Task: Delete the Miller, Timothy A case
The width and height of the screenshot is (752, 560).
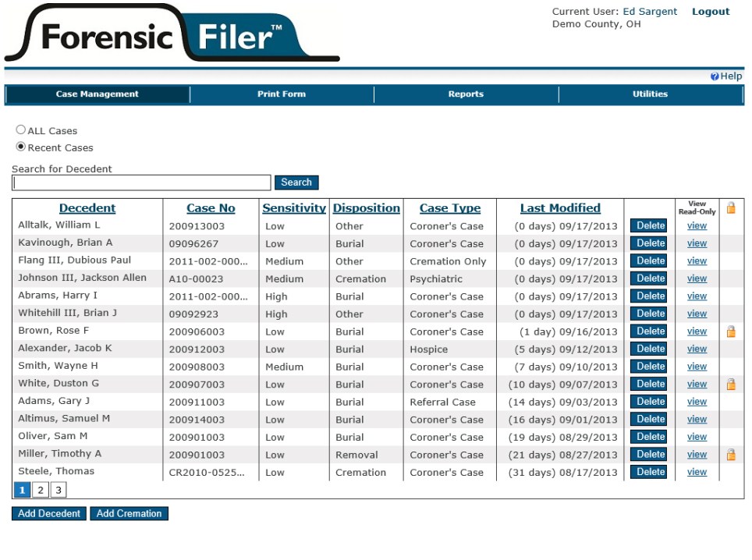Action: click(x=649, y=454)
